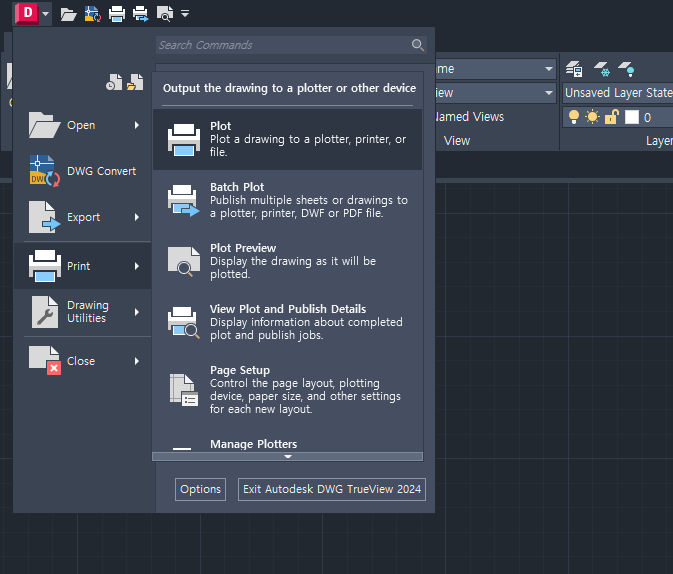This screenshot has height=574, width=673.
Task: Click the layer Off icon with bulb
Action: 626,69
